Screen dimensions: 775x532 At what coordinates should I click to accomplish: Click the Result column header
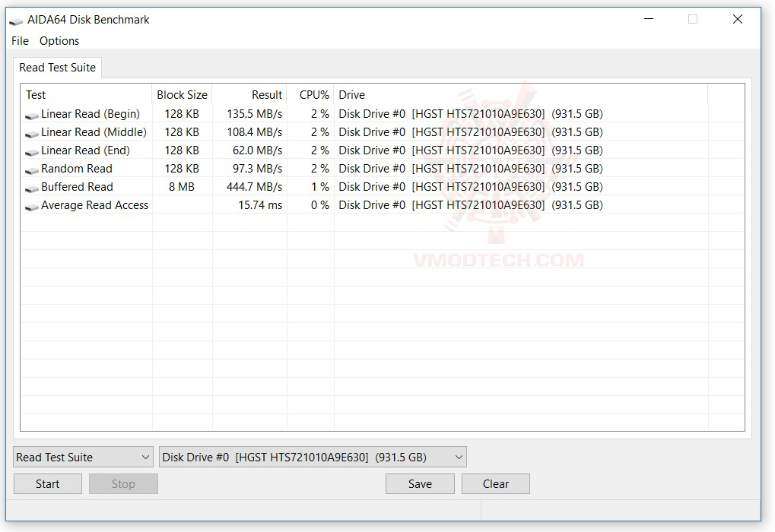(x=268, y=94)
